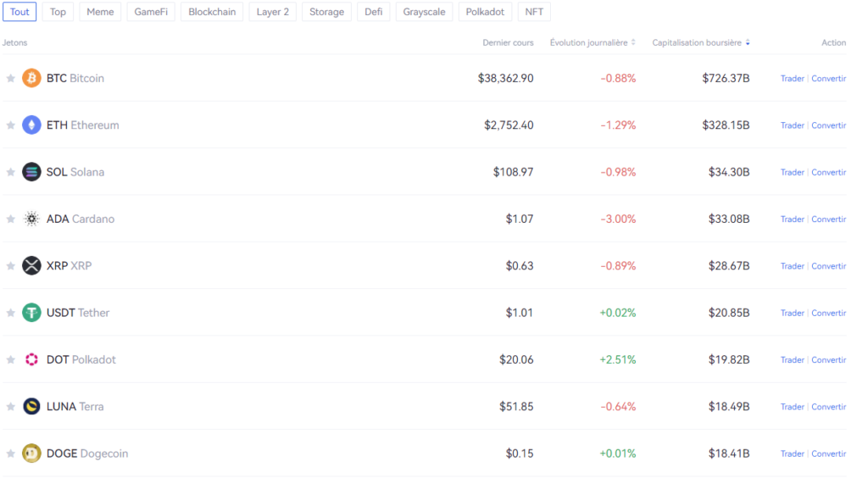Viewport: 868px width, 478px height.
Task: Switch to the GameFi category
Action: click(151, 12)
